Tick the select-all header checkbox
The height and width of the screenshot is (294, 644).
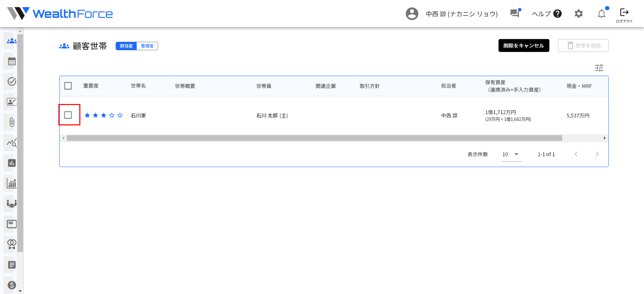tap(68, 86)
